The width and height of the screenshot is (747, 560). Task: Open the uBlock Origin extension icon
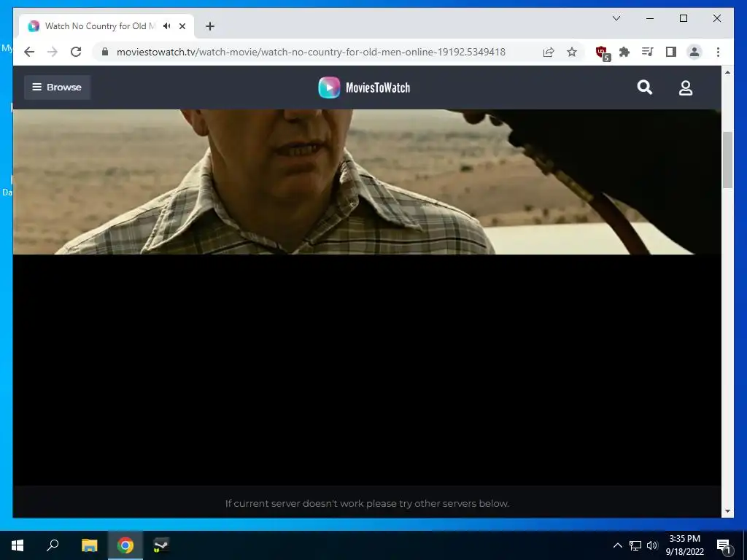pyautogui.click(x=602, y=52)
